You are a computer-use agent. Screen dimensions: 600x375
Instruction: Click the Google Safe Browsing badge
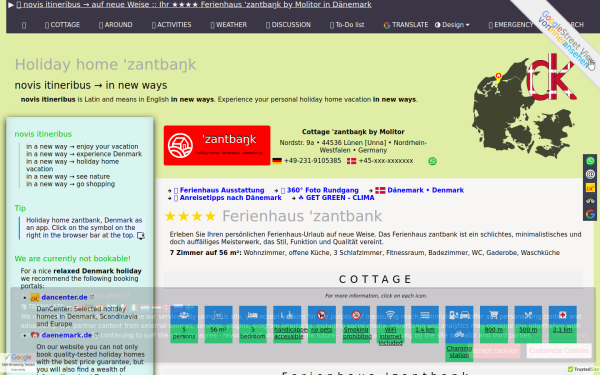click(x=18, y=361)
